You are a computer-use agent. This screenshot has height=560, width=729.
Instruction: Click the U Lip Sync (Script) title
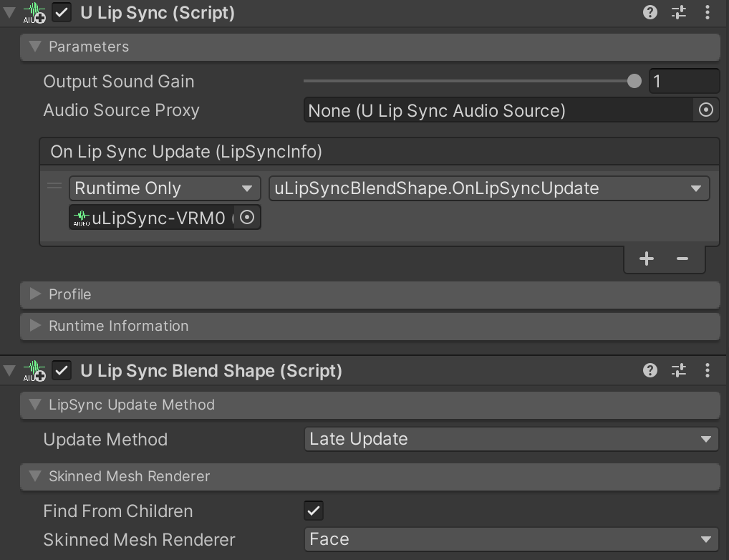click(x=158, y=13)
